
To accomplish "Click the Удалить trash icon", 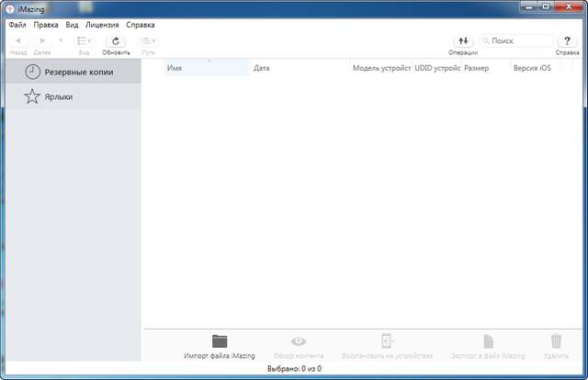I will pyautogui.click(x=555, y=341).
